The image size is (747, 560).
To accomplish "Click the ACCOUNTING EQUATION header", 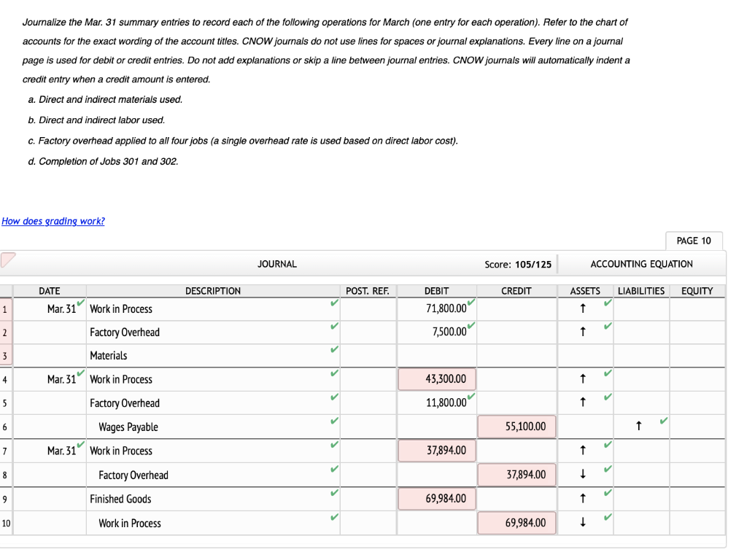I will pyautogui.click(x=641, y=264).
